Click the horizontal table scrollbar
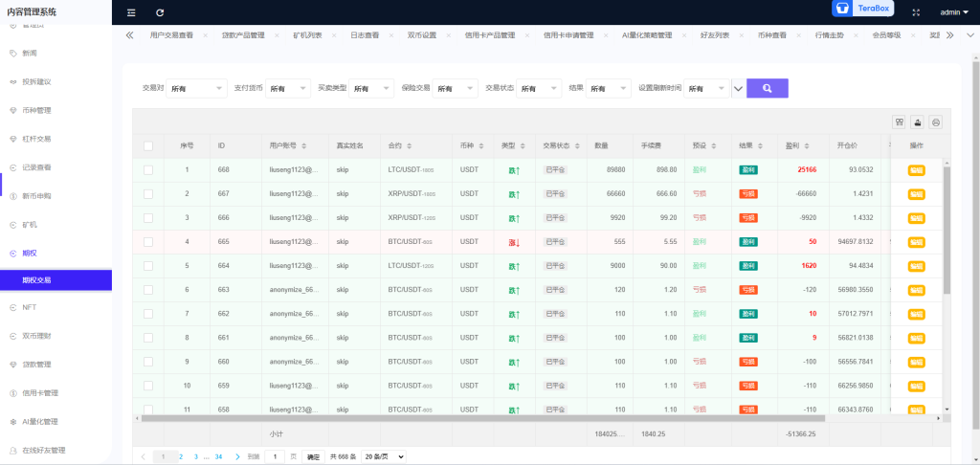The width and height of the screenshot is (980, 465). 479,418
